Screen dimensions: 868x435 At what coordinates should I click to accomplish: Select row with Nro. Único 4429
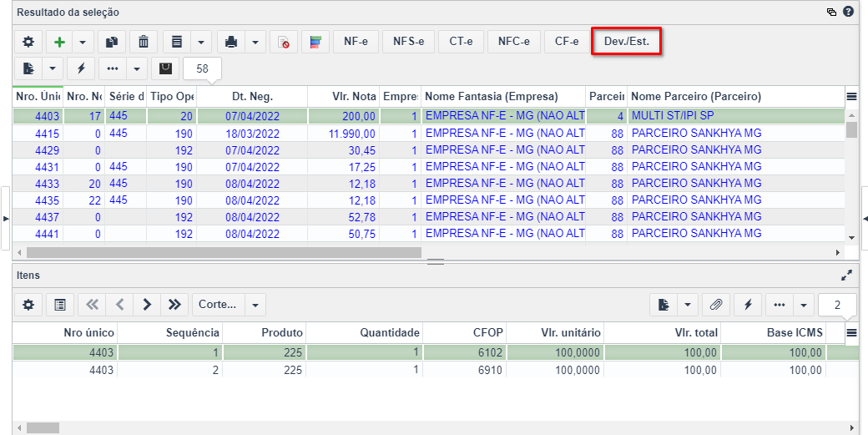point(429,150)
